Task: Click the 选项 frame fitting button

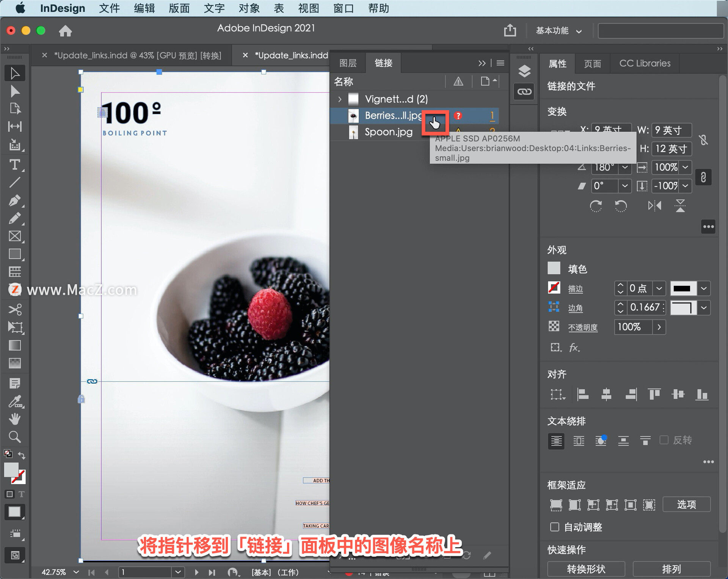Action: coord(686,504)
